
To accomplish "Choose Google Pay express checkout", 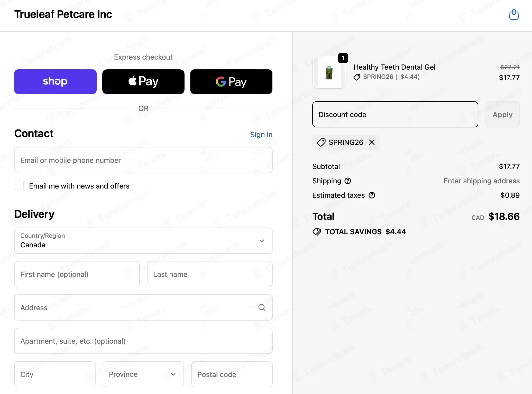I will (x=231, y=82).
